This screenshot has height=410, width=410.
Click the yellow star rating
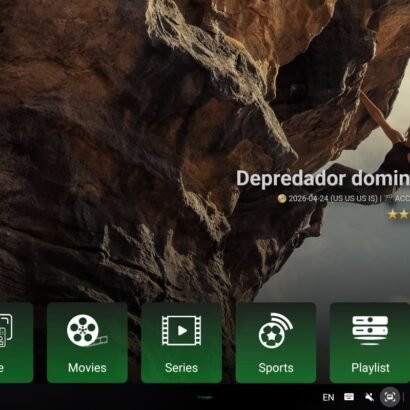click(x=398, y=214)
